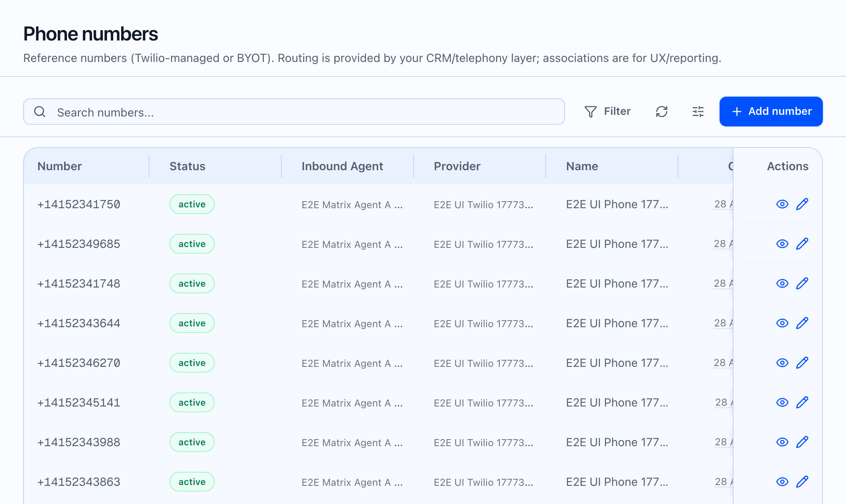View details for +14152341748 using the eye icon
The height and width of the screenshot is (504, 846).
[782, 283]
